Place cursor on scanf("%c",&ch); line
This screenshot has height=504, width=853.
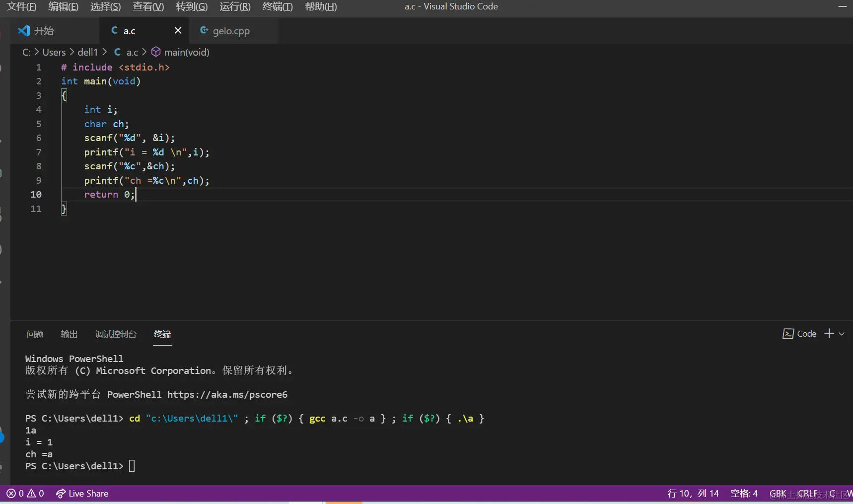point(130,166)
